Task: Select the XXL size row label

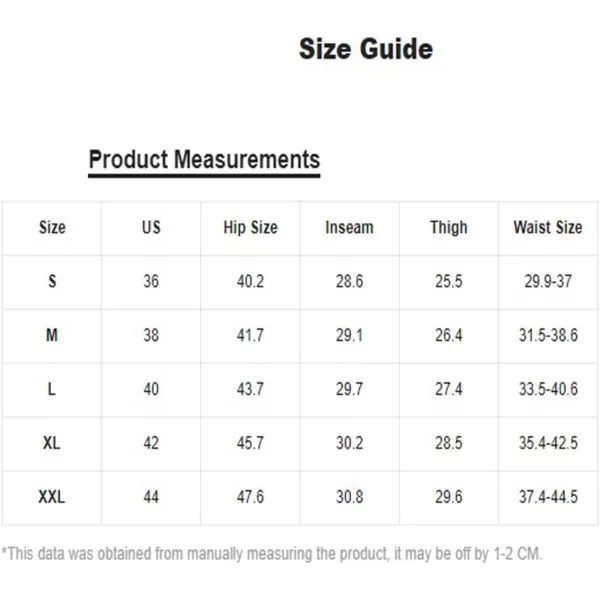Action: tap(52, 497)
